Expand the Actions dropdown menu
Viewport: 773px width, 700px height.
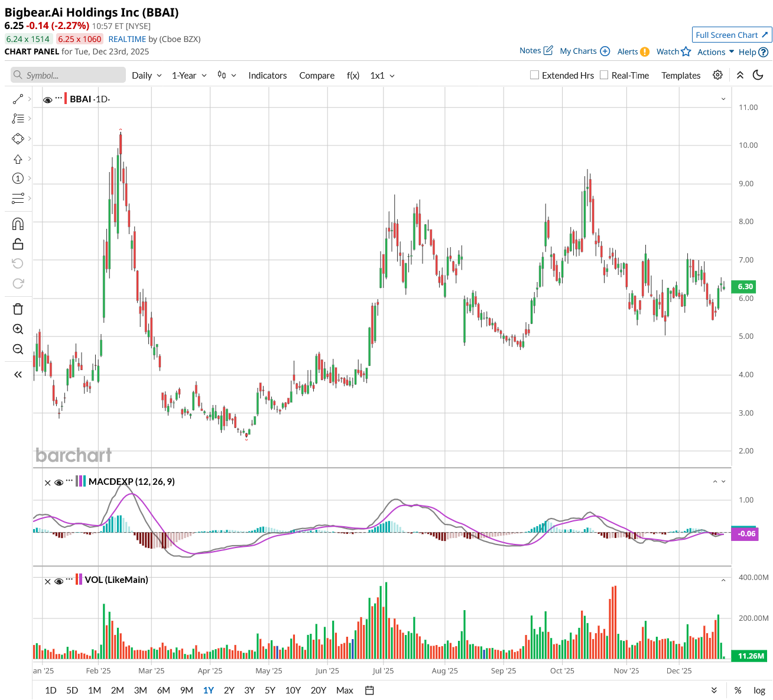click(716, 51)
